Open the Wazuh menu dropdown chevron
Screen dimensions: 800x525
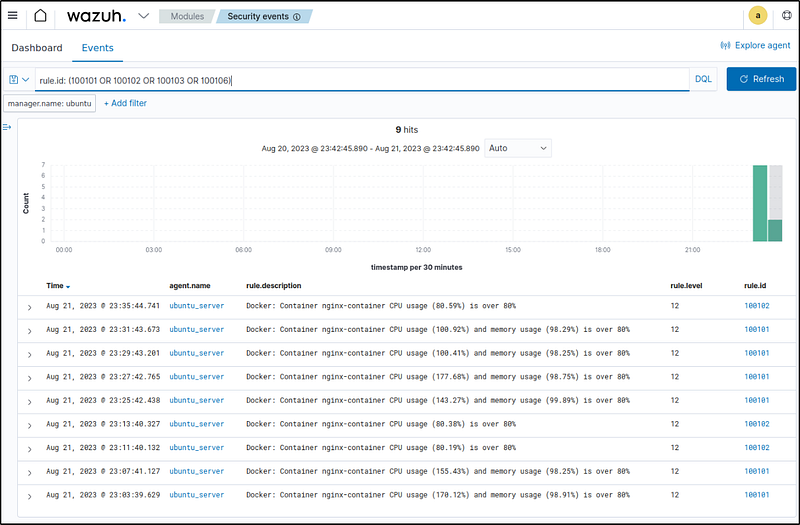click(143, 16)
